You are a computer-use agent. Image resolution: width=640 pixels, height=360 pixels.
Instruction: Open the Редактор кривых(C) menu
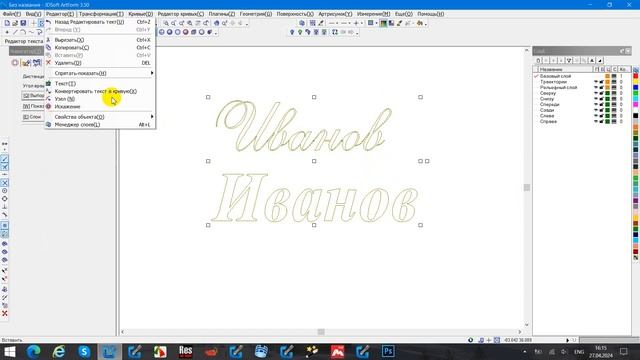click(x=180, y=14)
